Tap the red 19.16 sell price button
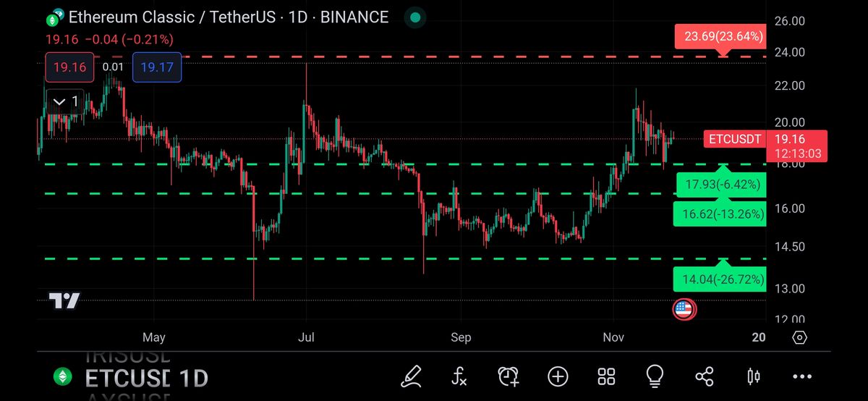 (70, 67)
